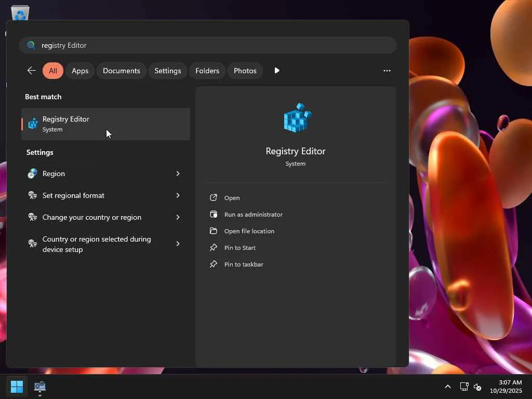532x399 pixels.
Task: Show more filter tabs with play arrow
Action: (x=277, y=71)
